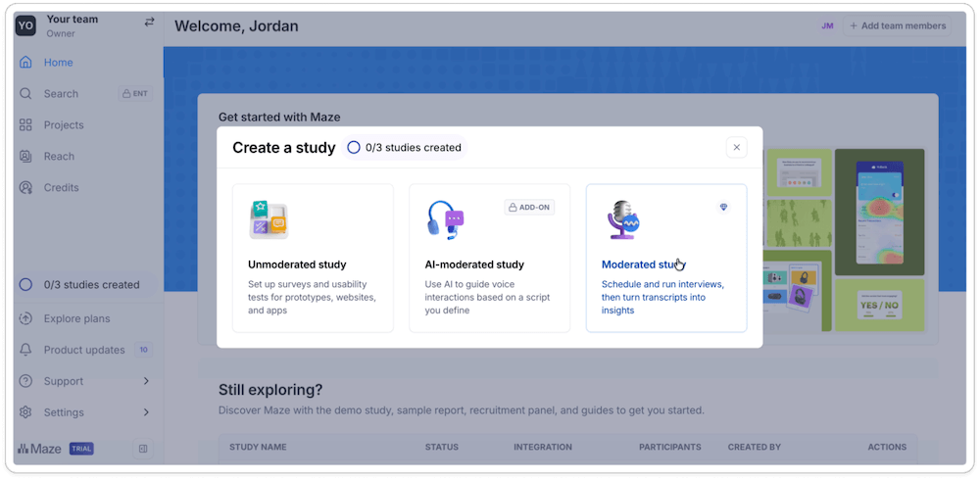This screenshot has width=980, height=480.
Task: Click the AI-moderated study description text
Action: [487, 297]
